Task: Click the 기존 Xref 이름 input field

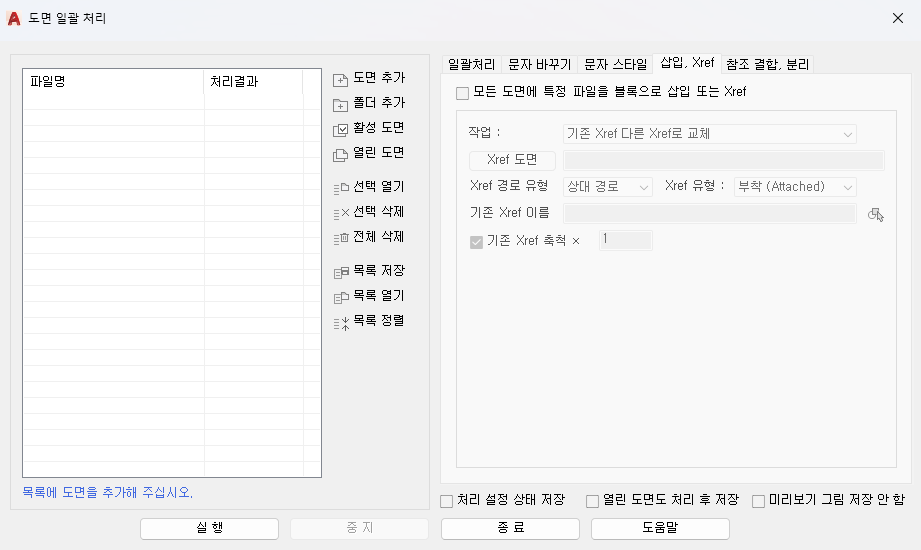Action: tap(710, 213)
